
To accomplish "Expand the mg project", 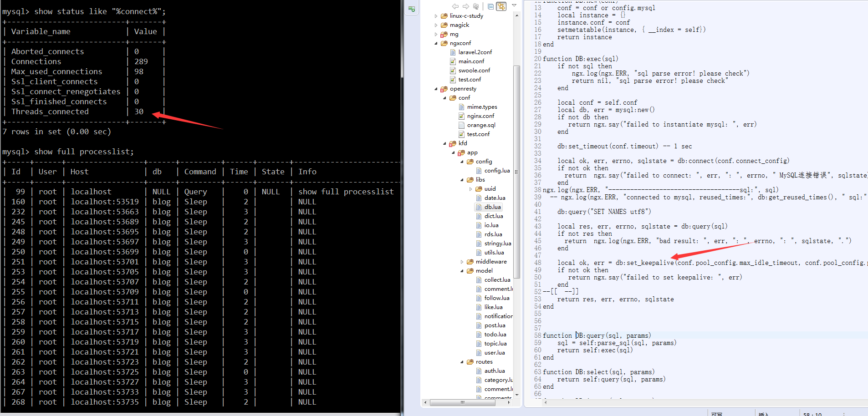I will click(x=436, y=34).
